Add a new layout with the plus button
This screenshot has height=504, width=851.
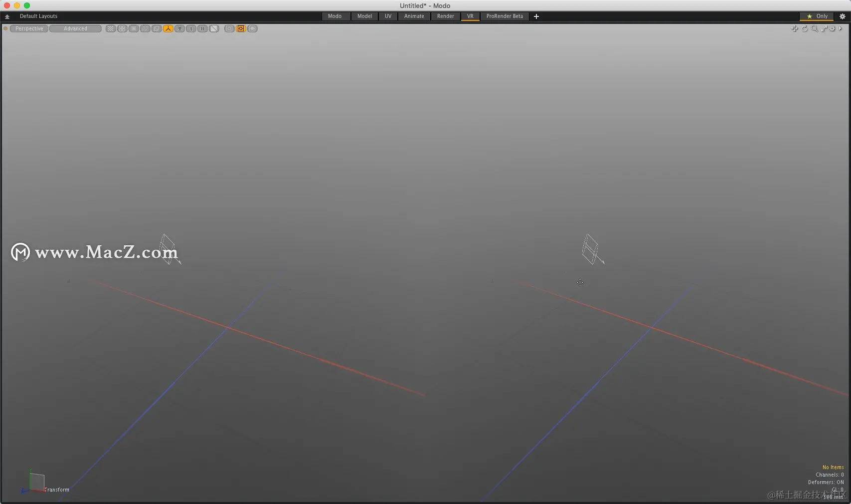tap(536, 16)
